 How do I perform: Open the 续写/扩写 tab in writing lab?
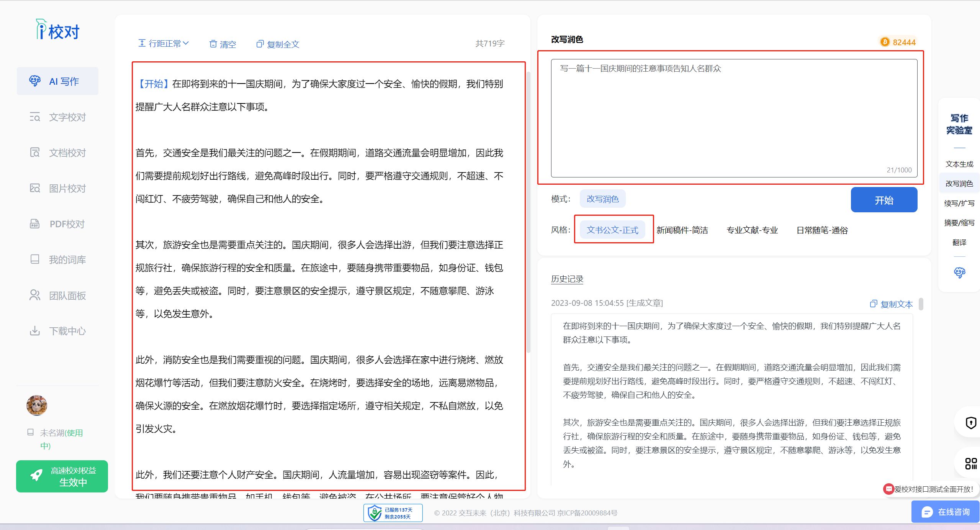959,203
